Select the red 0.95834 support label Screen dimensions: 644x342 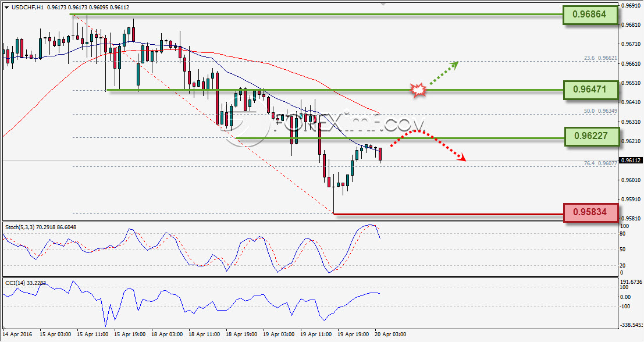coord(590,213)
